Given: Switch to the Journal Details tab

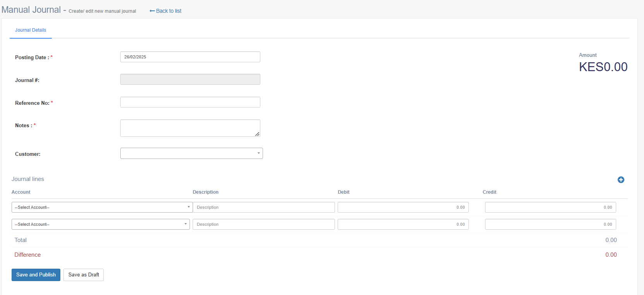Looking at the screenshot, I should click(31, 30).
